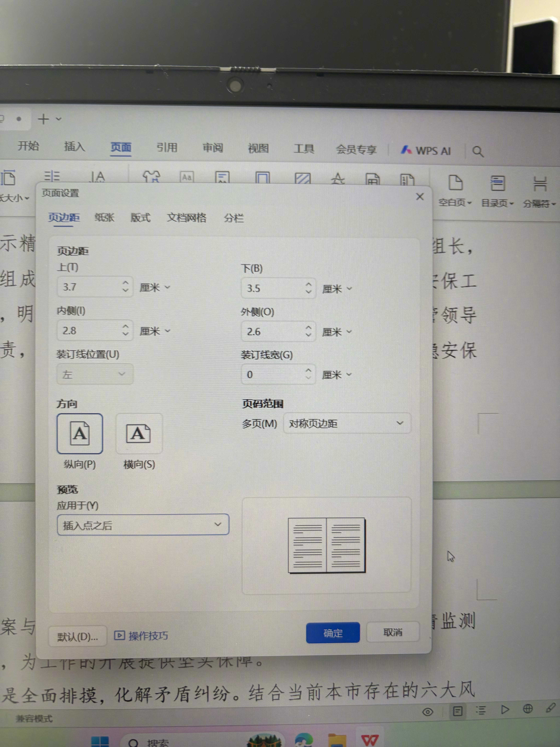
Task: Toggle eye protection mode in status bar
Action: click(x=428, y=712)
